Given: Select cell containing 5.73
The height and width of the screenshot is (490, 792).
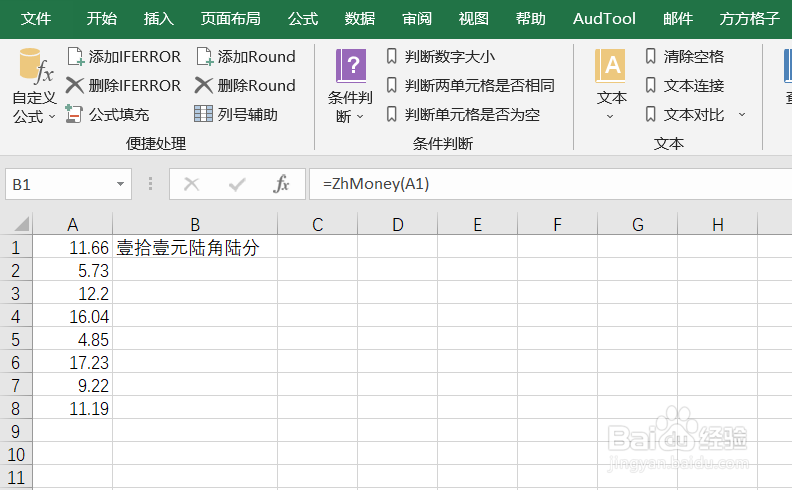Looking at the screenshot, I should point(73,270).
